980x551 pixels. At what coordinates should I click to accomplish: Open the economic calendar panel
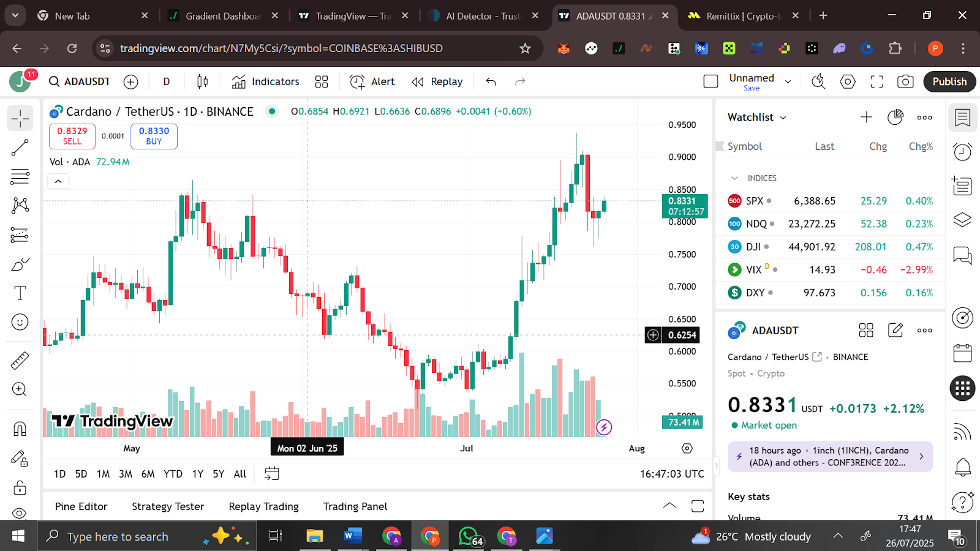pyautogui.click(x=962, y=353)
